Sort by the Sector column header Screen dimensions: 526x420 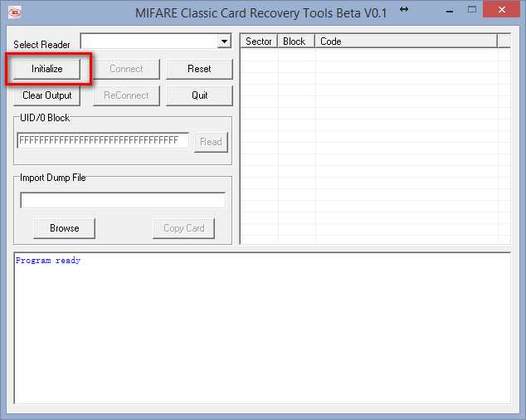[x=259, y=42]
